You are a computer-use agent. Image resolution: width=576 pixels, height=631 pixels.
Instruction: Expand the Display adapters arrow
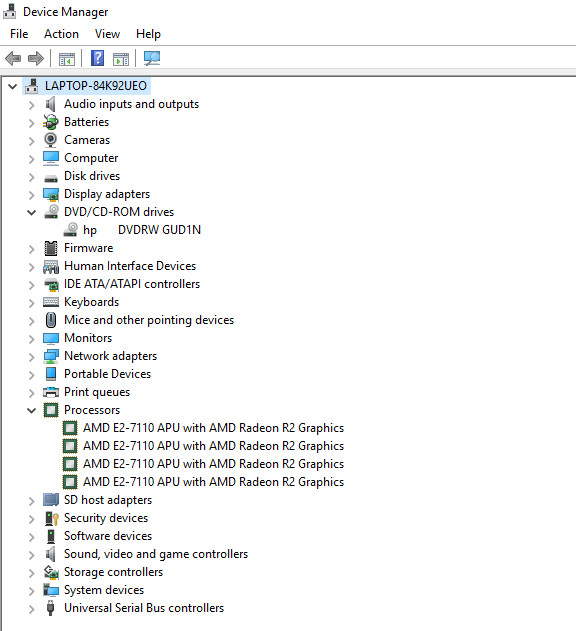click(x=32, y=195)
